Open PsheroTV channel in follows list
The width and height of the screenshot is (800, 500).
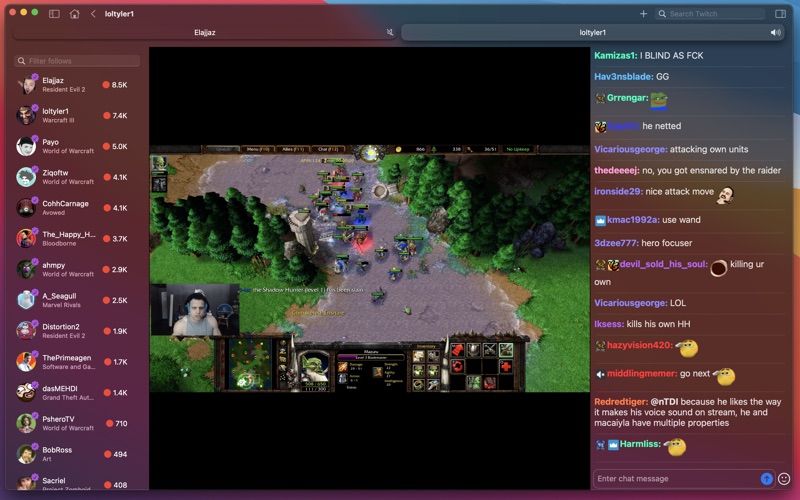tap(77, 423)
